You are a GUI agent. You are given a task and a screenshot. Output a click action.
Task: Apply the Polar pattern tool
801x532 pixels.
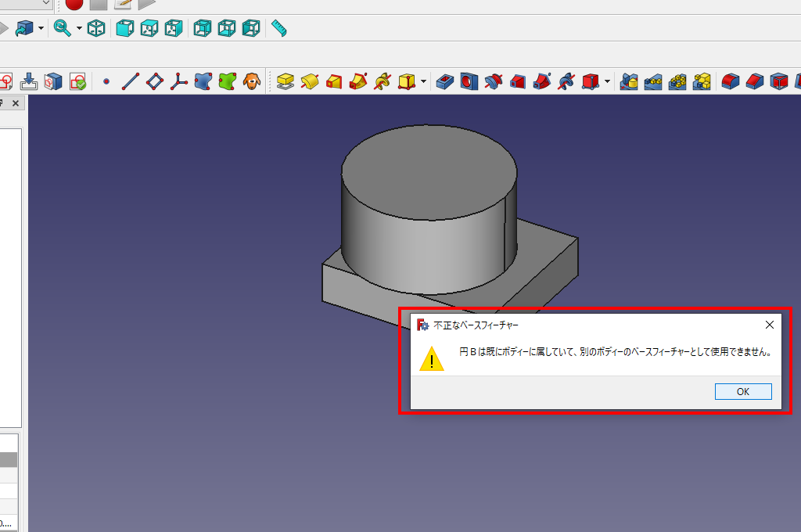677,81
